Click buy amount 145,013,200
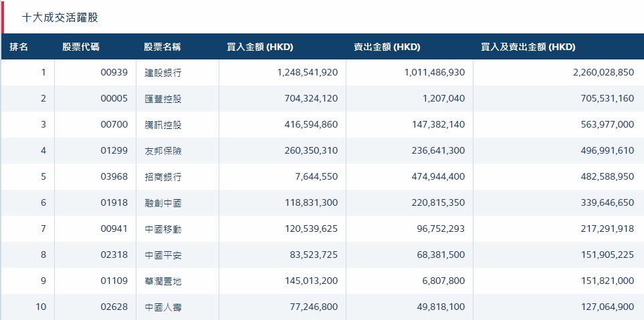This screenshot has height=320, width=644. [x=312, y=281]
